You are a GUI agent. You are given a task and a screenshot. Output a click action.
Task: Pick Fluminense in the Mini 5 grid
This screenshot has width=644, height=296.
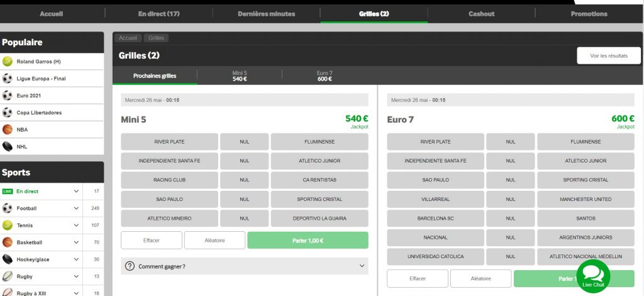click(x=319, y=142)
